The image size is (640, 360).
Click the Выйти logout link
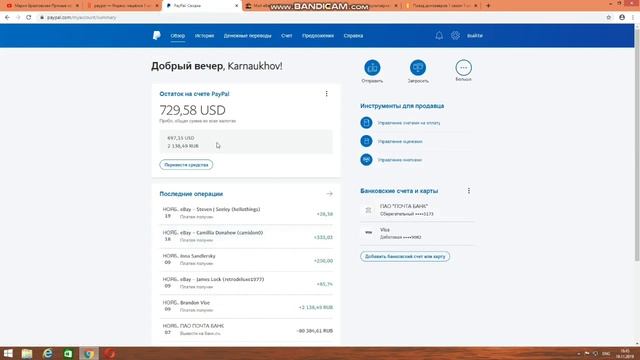coord(475,36)
